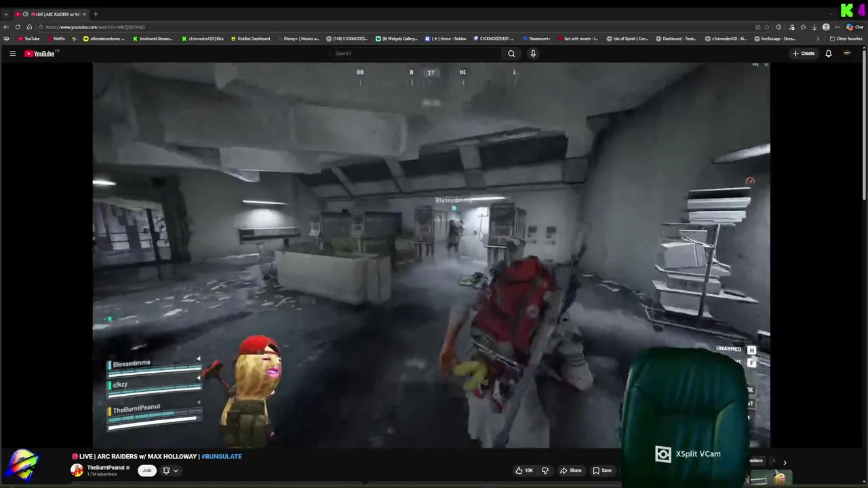Click the Share button
The height and width of the screenshot is (488, 868).
click(570, 470)
